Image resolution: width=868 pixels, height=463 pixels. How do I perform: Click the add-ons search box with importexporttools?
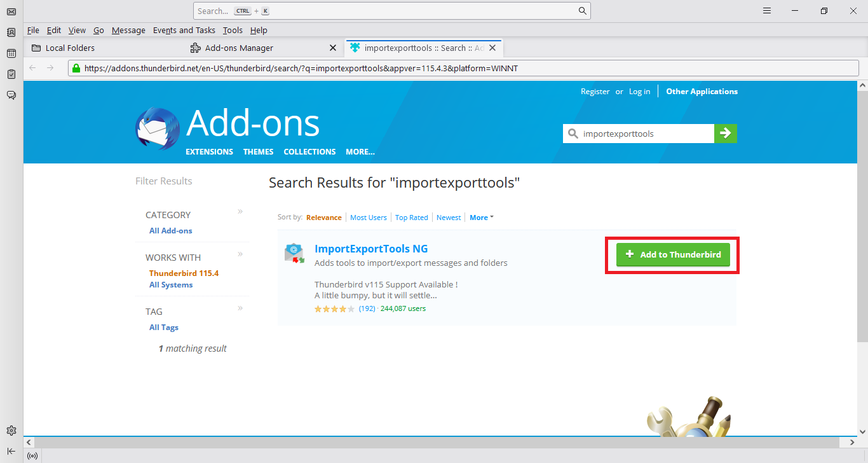tap(639, 134)
